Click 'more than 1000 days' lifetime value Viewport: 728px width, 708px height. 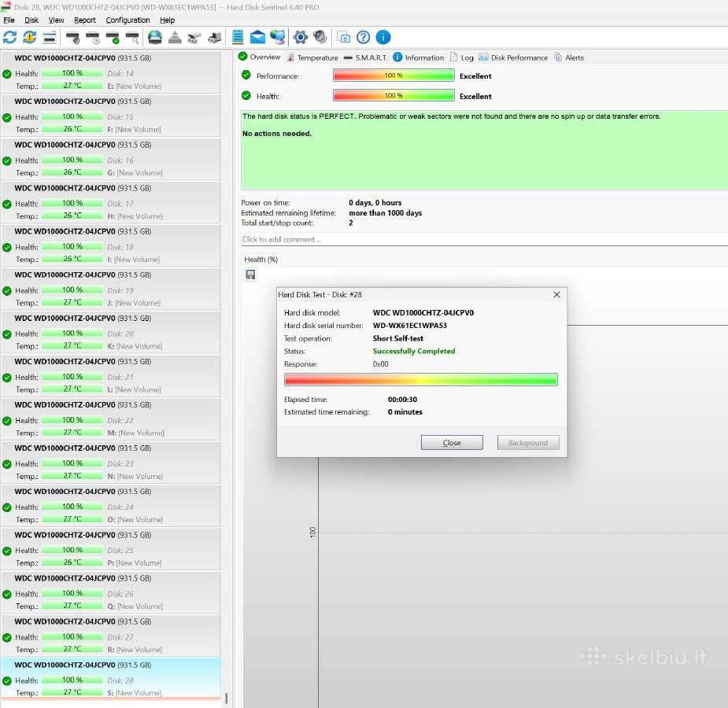pos(386,213)
